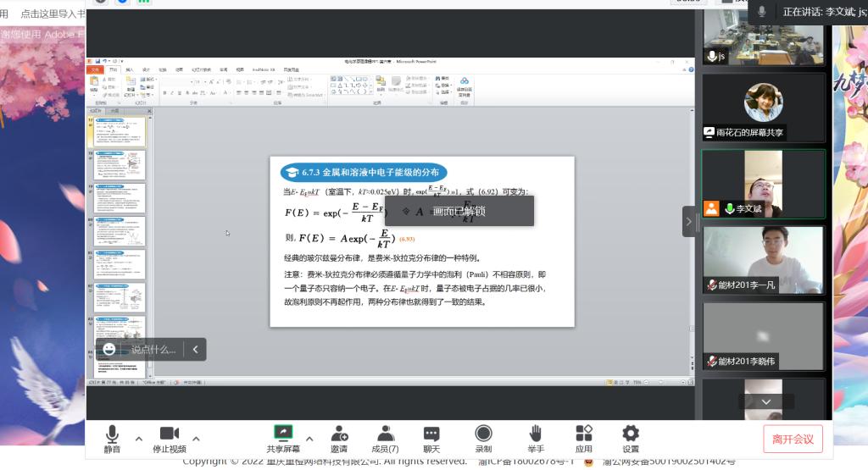The height and width of the screenshot is (470, 868).
Task: Click muted mic icon of 能材201李一凡
Action: click(x=712, y=285)
